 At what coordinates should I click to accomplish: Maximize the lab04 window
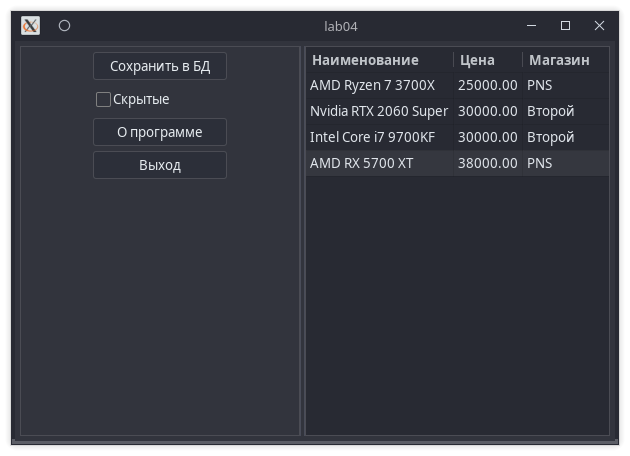pos(565,26)
